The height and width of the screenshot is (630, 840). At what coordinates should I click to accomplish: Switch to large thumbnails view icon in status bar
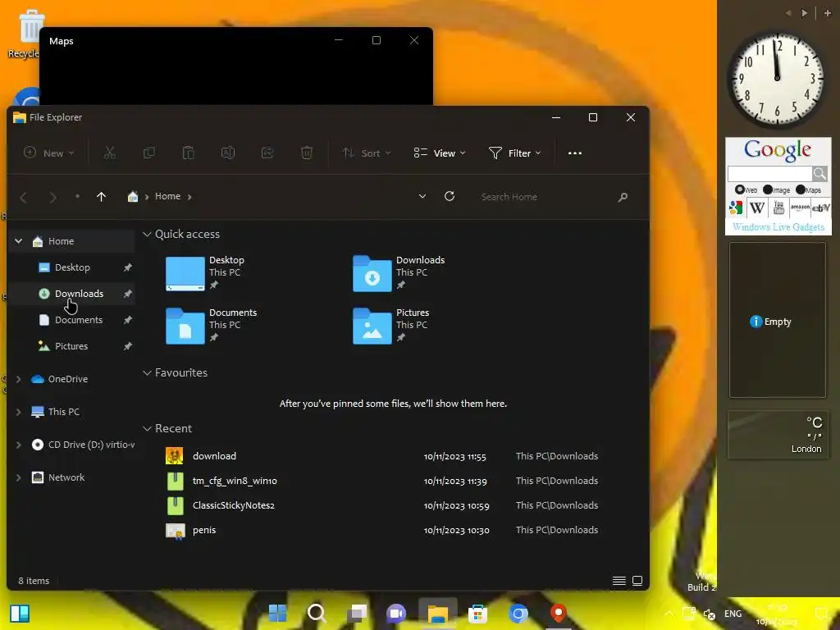coord(637,581)
